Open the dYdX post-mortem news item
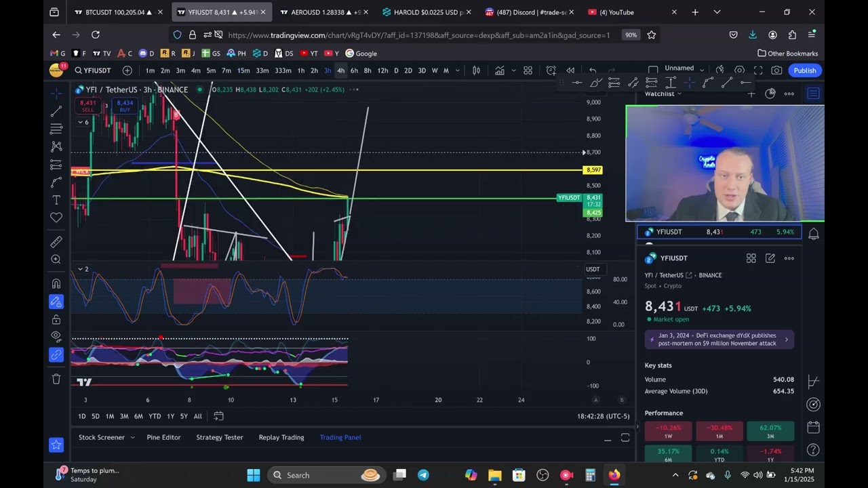Image resolution: width=868 pixels, height=488 pixels. (719, 340)
